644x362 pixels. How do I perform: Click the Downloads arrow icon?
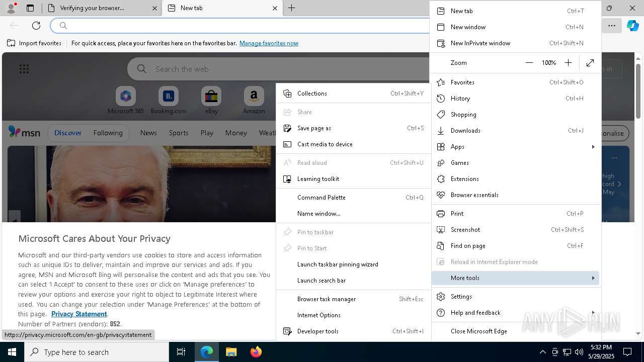[x=441, y=131]
